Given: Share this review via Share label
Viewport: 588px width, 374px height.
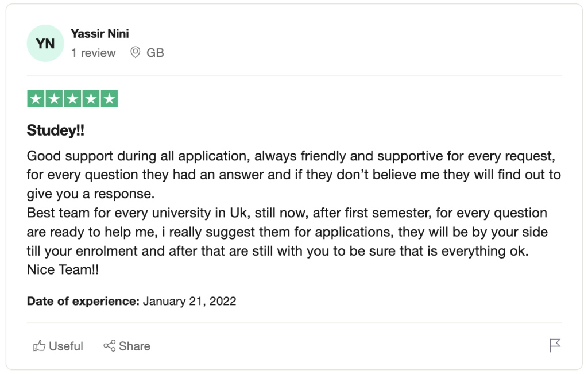Looking at the screenshot, I should pyautogui.click(x=134, y=346).
